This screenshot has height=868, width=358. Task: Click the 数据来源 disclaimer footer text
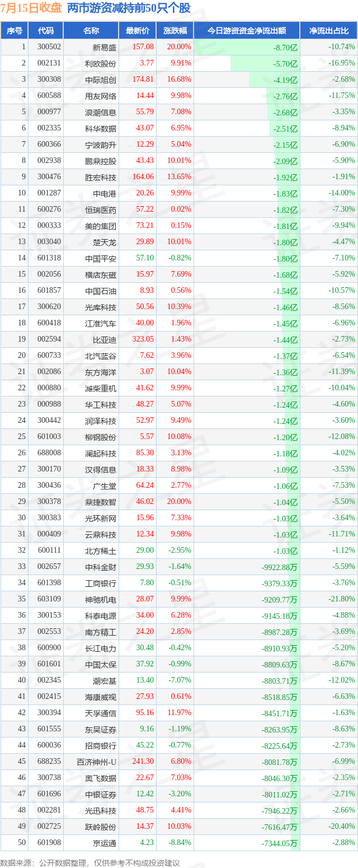(90, 863)
